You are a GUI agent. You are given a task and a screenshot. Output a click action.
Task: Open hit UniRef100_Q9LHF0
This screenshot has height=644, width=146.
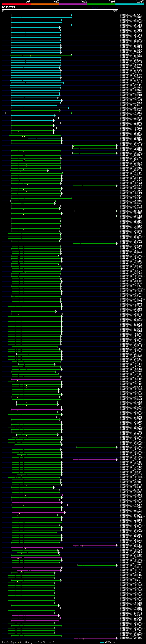131,459
